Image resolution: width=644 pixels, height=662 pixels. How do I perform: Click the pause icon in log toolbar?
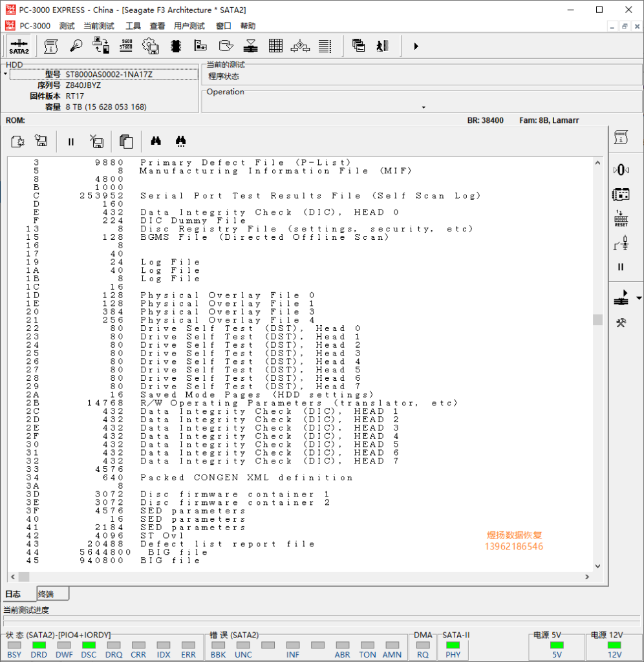71,142
